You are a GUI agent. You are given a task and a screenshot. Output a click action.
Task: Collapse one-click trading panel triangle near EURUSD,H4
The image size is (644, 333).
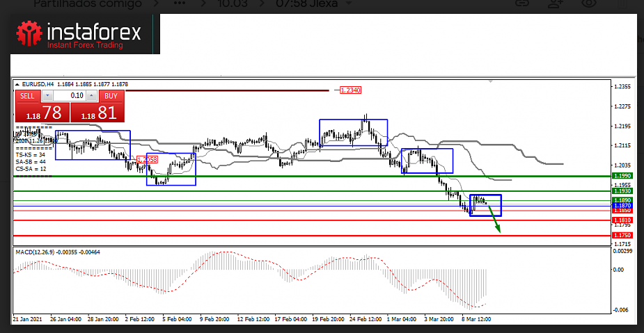coord(18,84)
